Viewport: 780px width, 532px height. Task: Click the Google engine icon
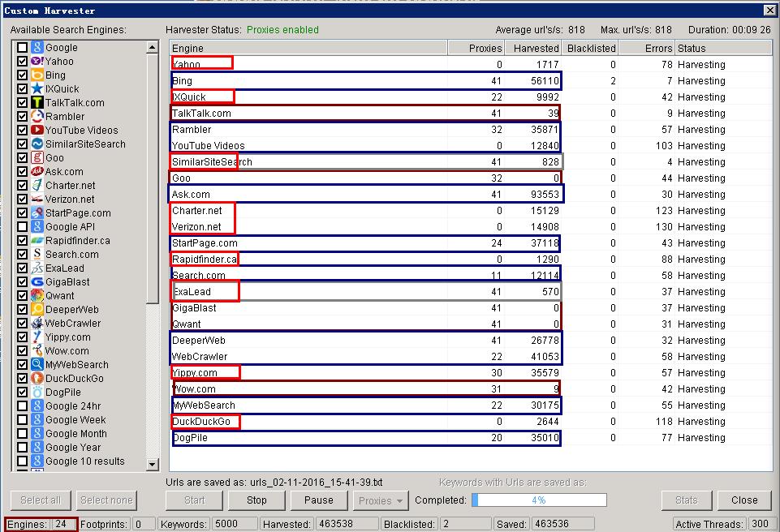click(x=37, y=47)
